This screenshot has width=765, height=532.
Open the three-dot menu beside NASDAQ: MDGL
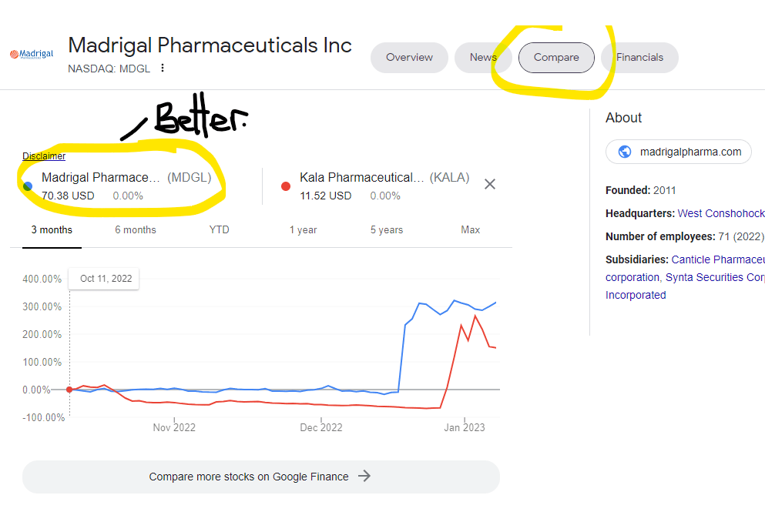pos(163,68)
